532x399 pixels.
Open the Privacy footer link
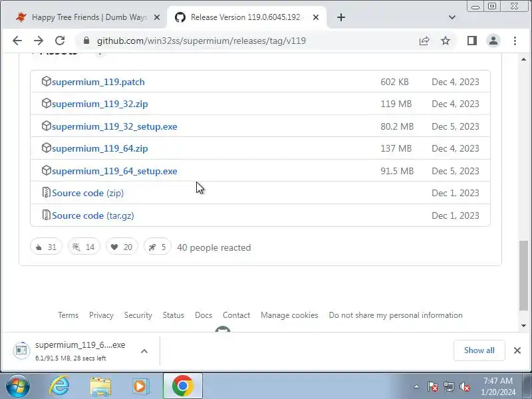101,315
